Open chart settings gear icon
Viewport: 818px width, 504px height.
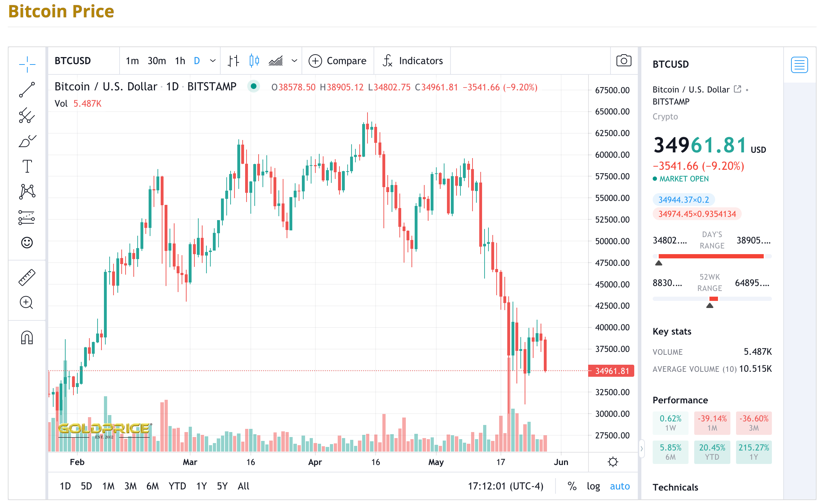pyautogui.click(x=613, y=462)
